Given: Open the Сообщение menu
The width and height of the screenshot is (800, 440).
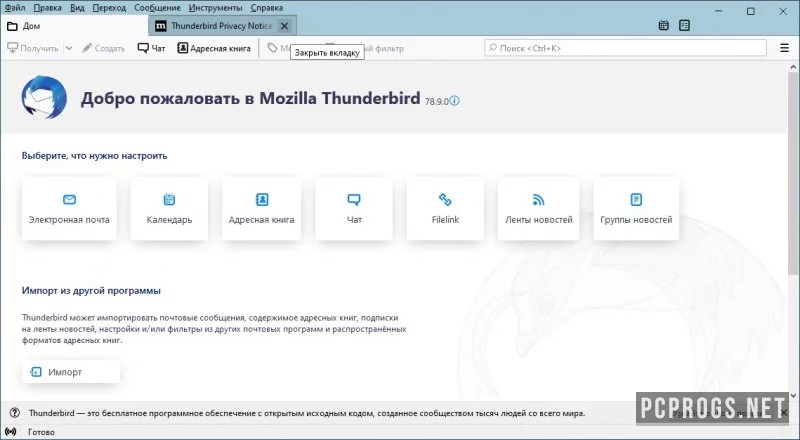Looking at the screenshot, I should (157, 8).
